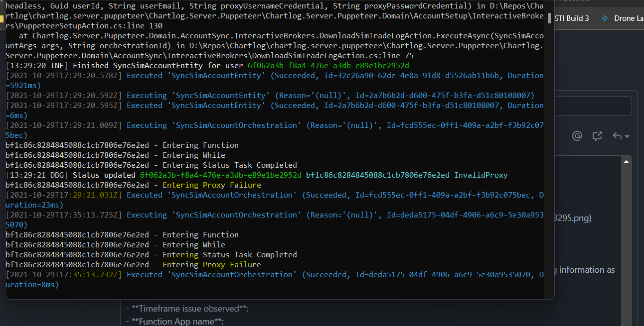Click the first 'Entering Proxy Failure' log line
Image resolution: width=644 pixels, height=326 pixels.
[x=133, y=185]
